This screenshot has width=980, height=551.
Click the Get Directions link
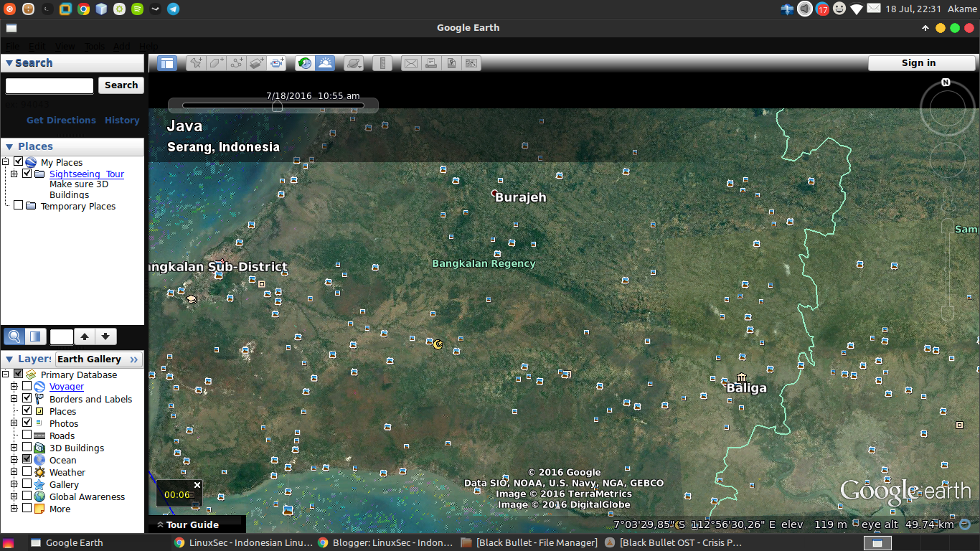[61, 120]
